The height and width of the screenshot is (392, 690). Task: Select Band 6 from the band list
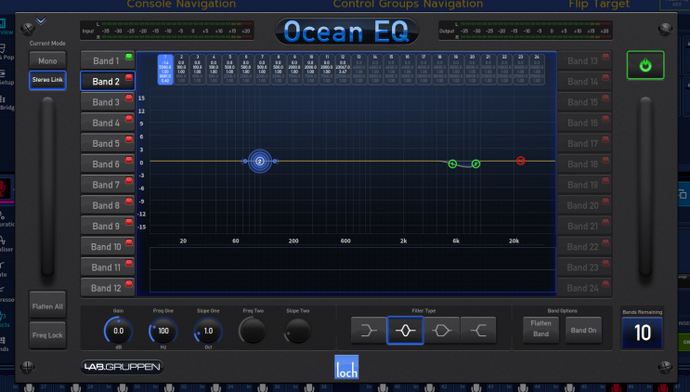click(107, 164)
